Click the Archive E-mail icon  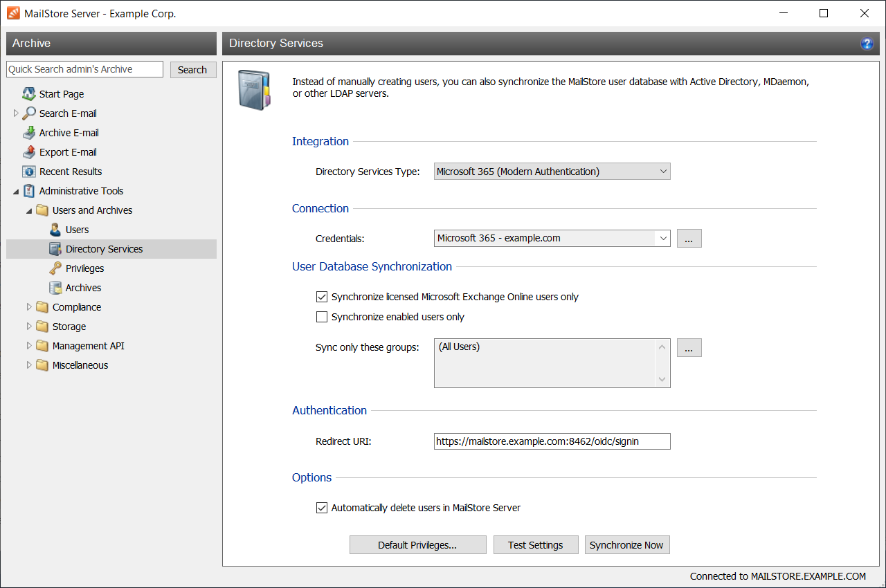29,133
